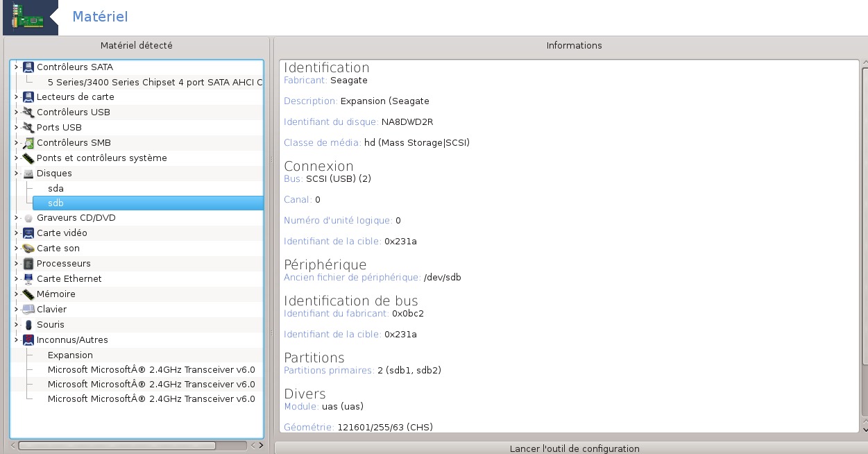Click the Clavier keyboard icon

point(28,310)
